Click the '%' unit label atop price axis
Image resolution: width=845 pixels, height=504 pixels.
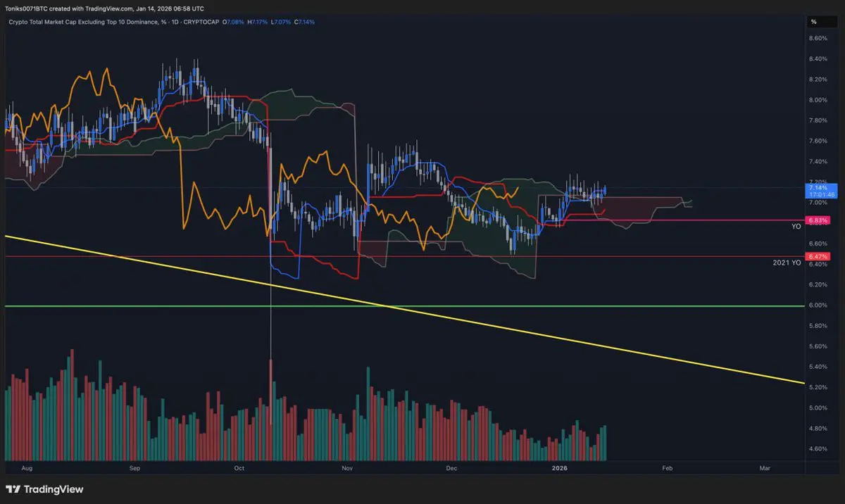[x=813, y=22]
